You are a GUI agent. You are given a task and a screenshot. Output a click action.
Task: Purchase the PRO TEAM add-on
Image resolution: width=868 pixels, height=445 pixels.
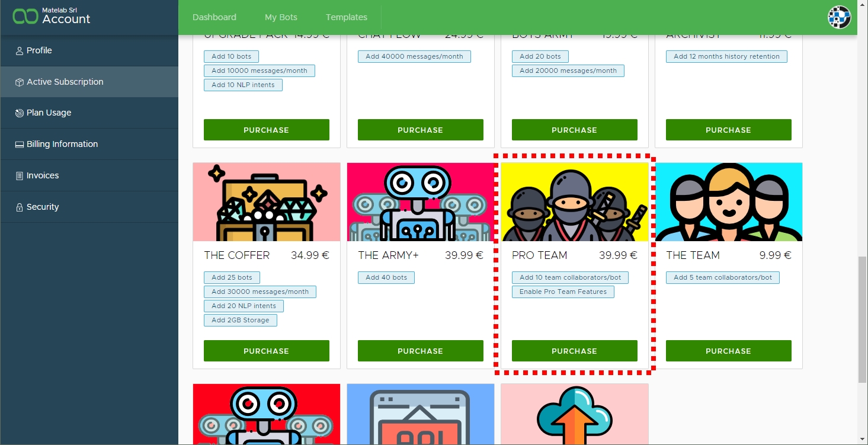tap(575, 351)
